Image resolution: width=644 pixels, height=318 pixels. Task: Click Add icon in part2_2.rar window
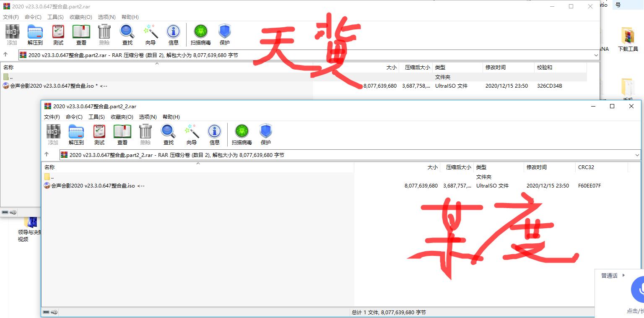pos(53,135)
